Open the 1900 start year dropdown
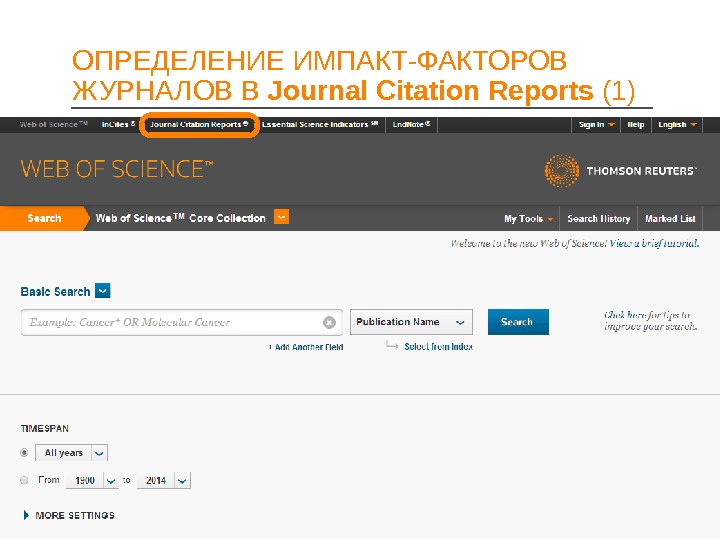The image size is (720, 540). click(x=92, y=481)
